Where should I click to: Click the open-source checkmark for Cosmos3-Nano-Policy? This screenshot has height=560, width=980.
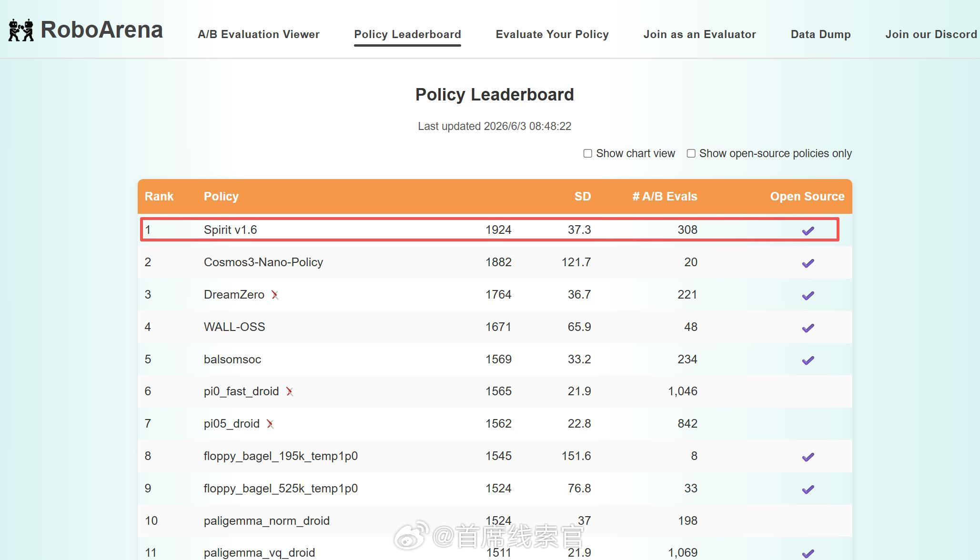pos(808,263)
